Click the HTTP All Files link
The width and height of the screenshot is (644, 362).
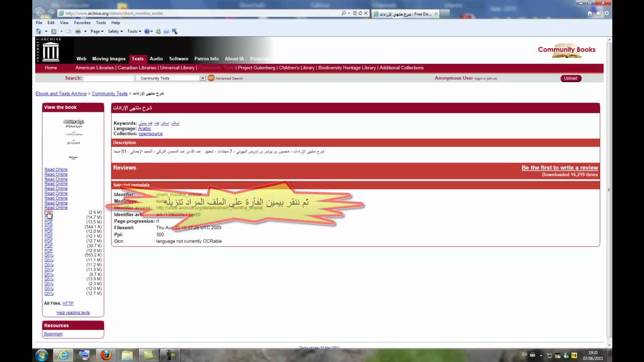point(68,303)
